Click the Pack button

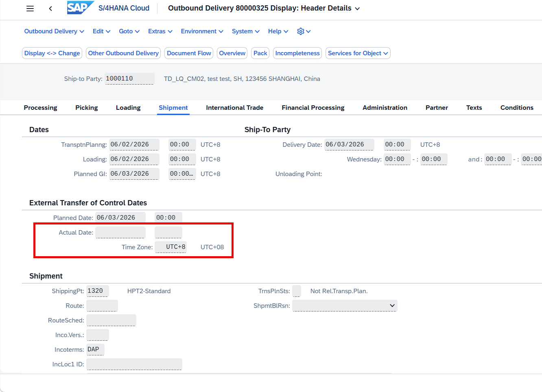260,53
